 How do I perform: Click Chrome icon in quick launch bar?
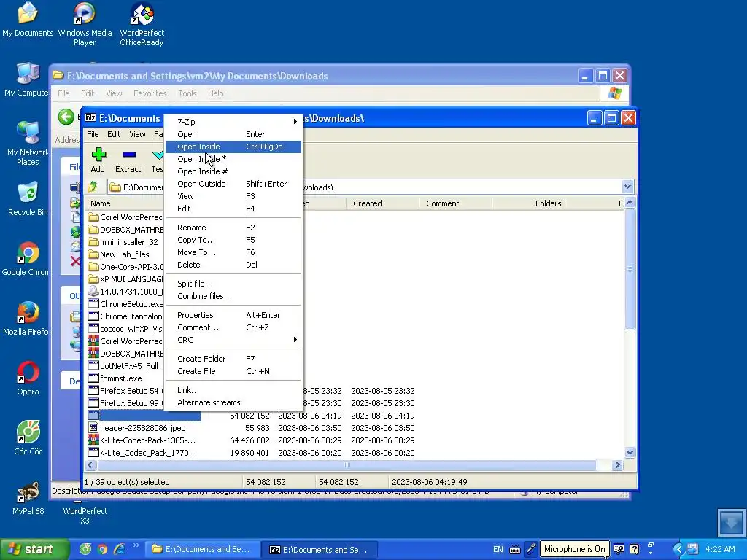(102, 549)
